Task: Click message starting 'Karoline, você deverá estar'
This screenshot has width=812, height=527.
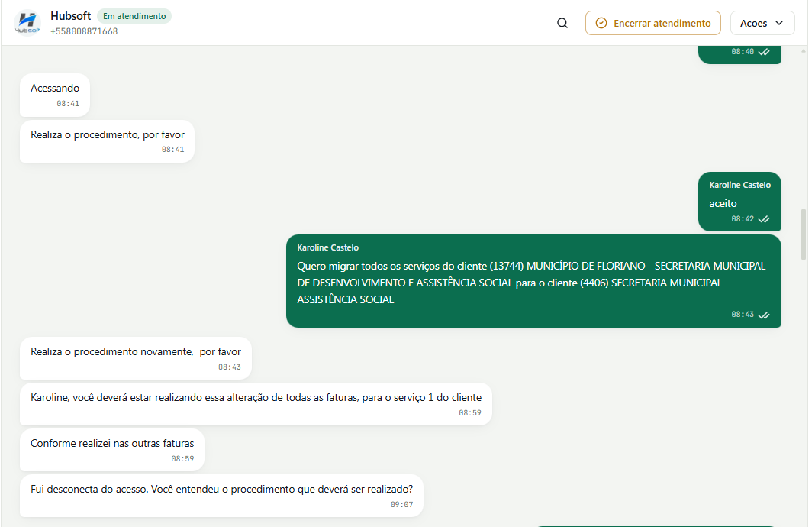Action: pyautogui.click(x=256, y=404)
